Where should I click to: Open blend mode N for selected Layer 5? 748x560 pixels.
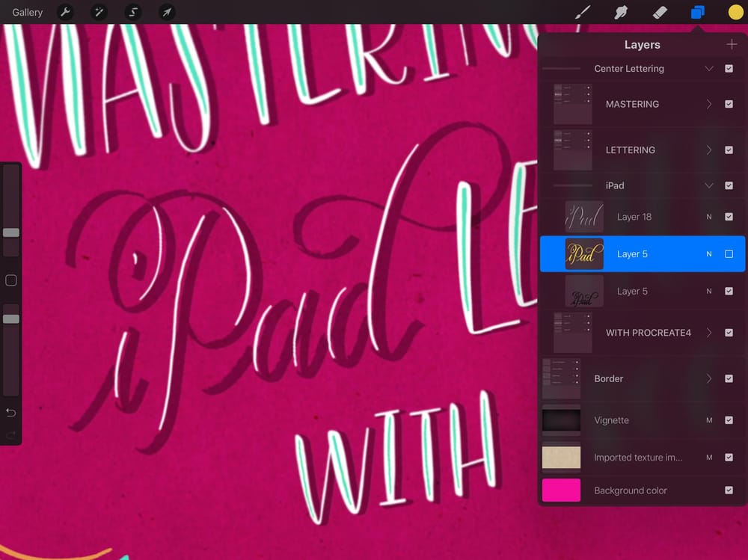click(x=709, y=253)
